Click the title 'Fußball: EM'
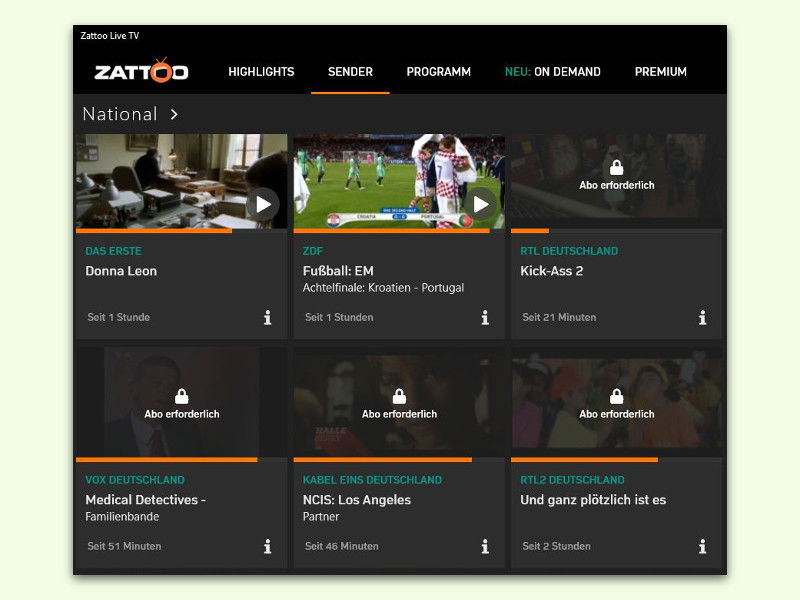This screenshot has width=800, height=600. [338, 271]
